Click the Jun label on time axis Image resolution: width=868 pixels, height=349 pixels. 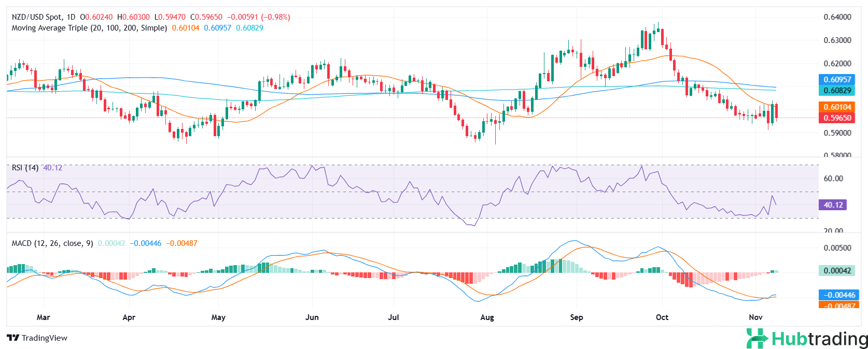tap(312, 317)
